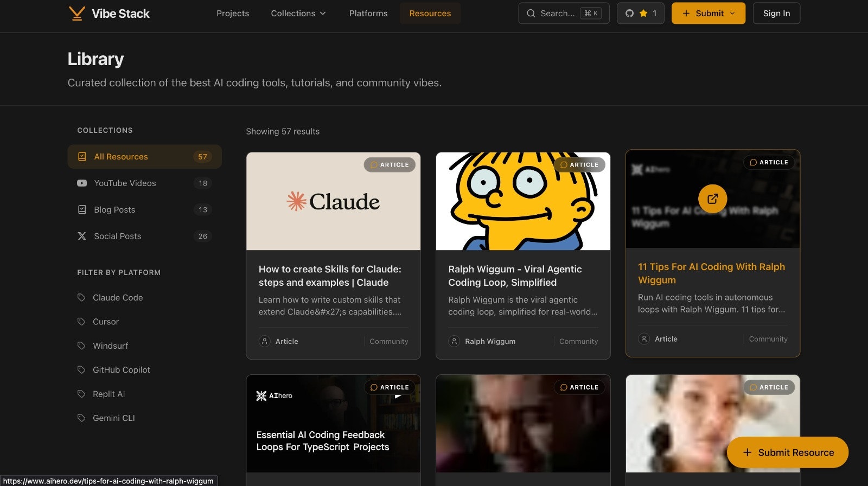868x486 pixels.
Task: Click the plus icon in Submit Resource button
Action: tap(747, 452)
